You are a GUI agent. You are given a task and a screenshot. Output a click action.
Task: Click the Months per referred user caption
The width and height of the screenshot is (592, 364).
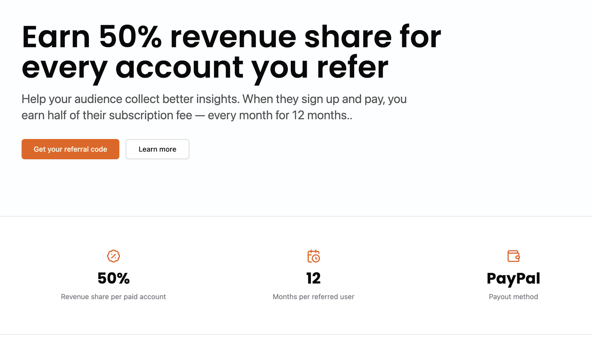tap(313, 296)
